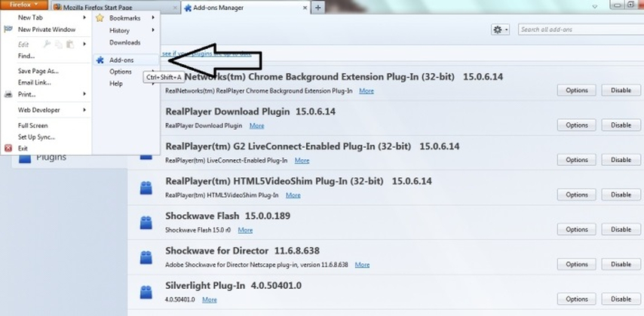
Task: Expand the Print submenu arrow
Action: [x=84, y=94]
